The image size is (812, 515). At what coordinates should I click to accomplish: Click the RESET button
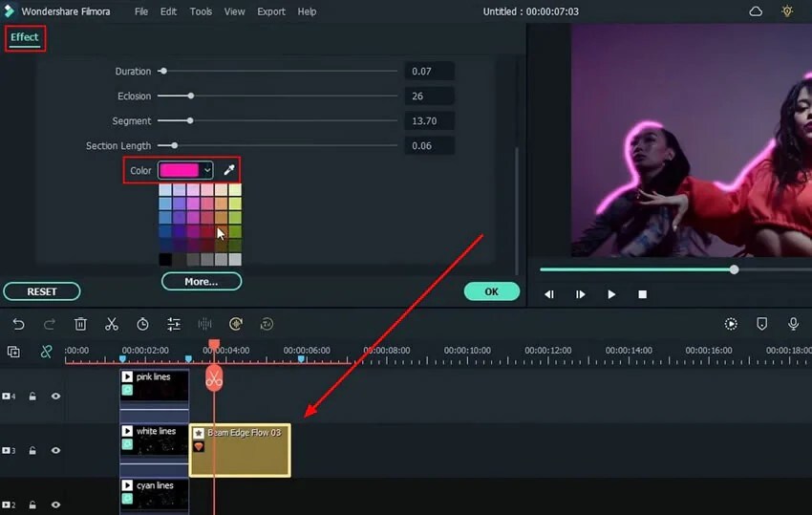pos(42,291)
